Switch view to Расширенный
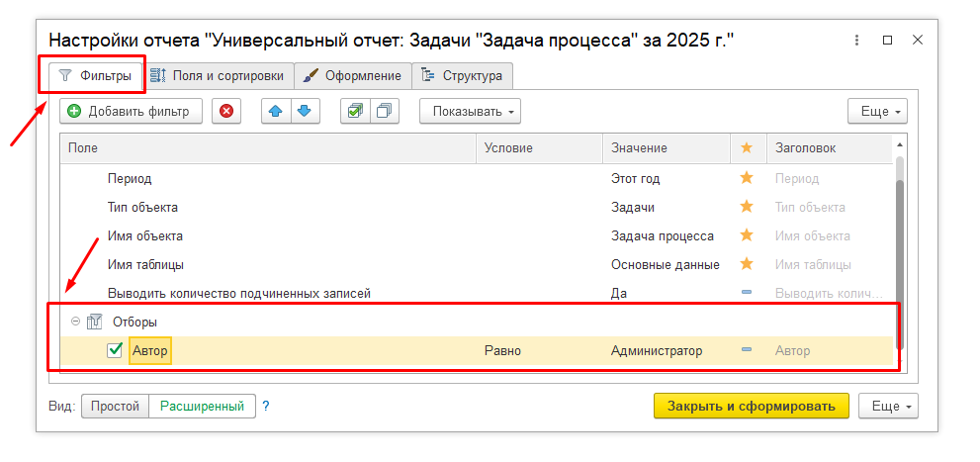 (x=202, y=406)
